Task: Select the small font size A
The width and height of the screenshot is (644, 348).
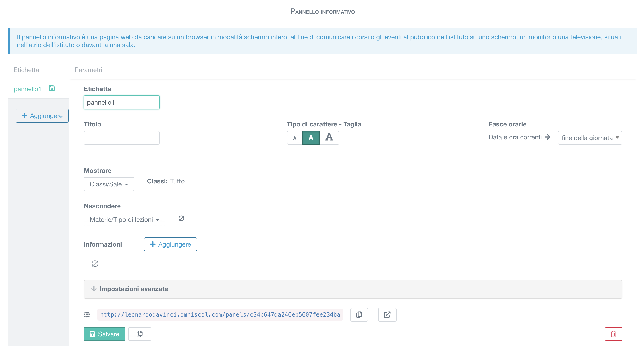Action: [295, 138]
